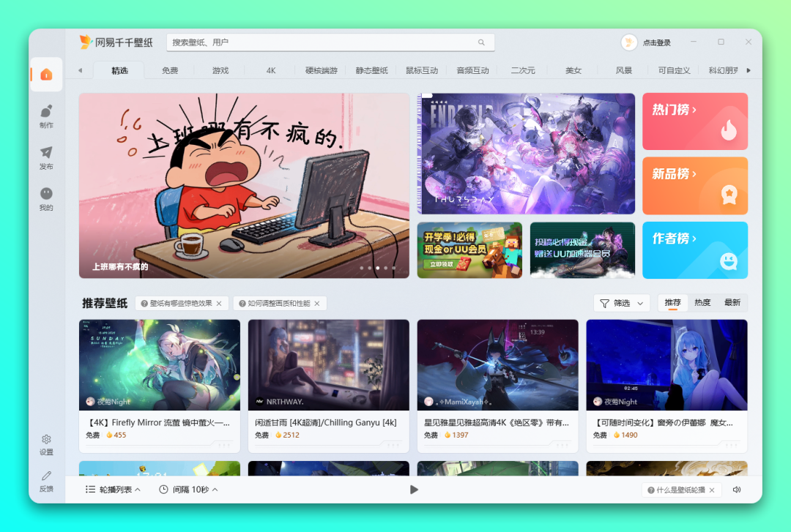Click the 壁纸有哪些惊艳效果 question icon
Viewport: 791px width, 532px height.
point(144,303)
